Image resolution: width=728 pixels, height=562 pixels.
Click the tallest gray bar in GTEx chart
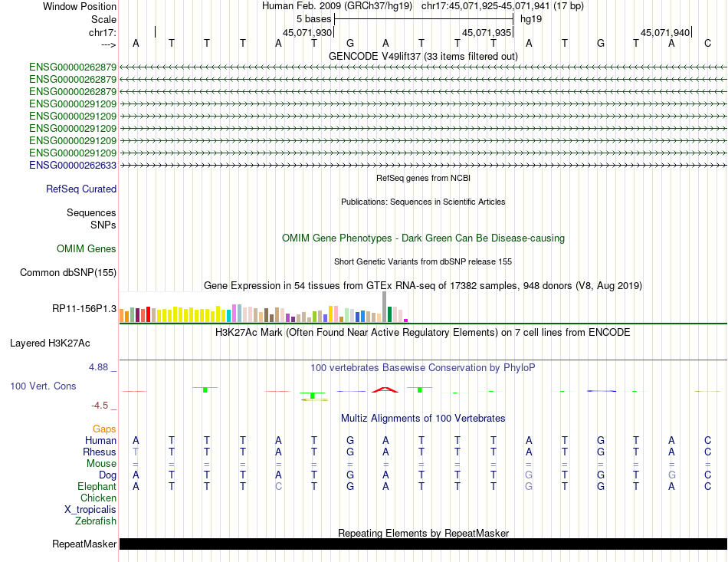pos(385,307)
